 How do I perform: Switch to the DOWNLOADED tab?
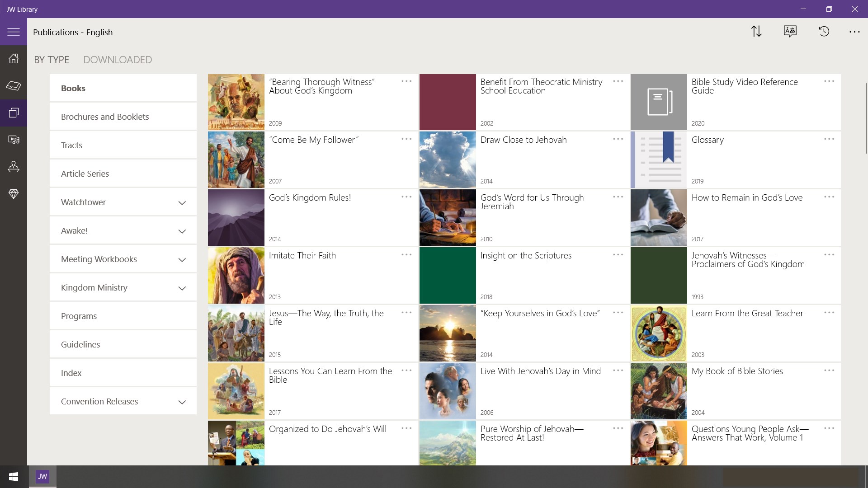[x=118, y=60]
